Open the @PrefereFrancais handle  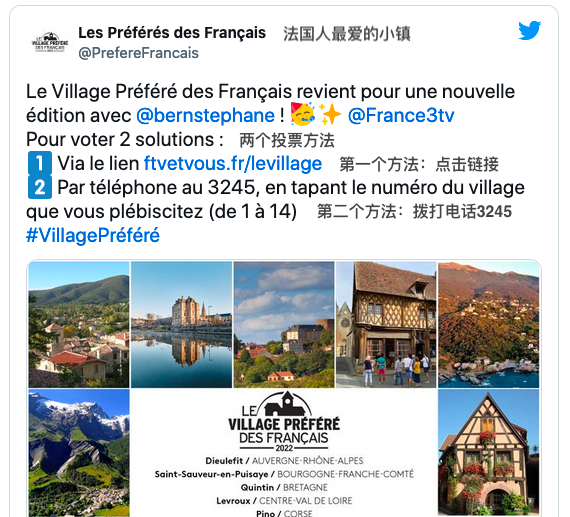click(x=138, y=53)
